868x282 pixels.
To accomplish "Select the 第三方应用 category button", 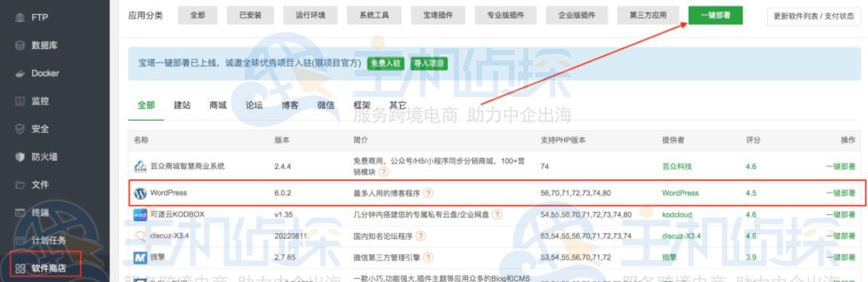I will (648, 16).
